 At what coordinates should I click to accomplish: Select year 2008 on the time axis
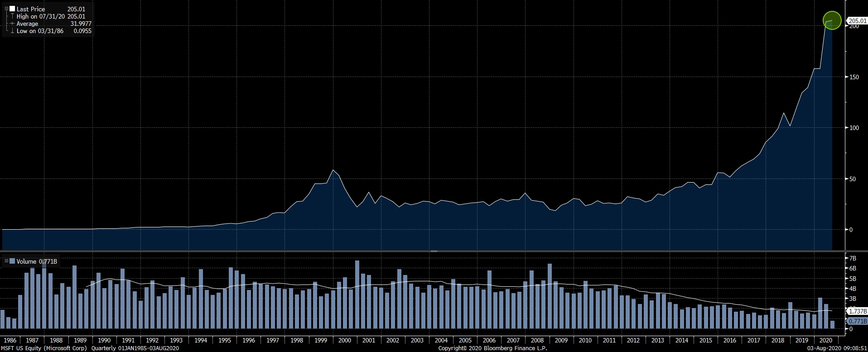tap(537, 340)
